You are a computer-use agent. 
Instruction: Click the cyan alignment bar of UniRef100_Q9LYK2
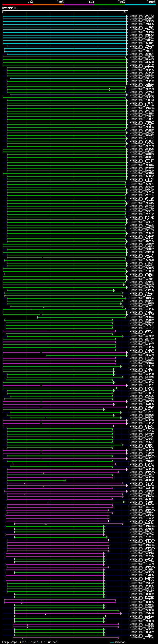pos(65,16)
